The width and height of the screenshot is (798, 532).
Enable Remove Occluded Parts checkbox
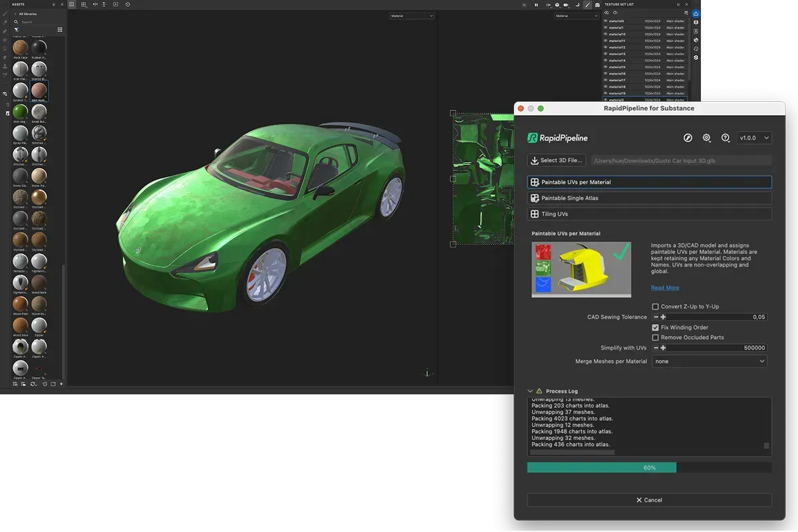point(656,337)
